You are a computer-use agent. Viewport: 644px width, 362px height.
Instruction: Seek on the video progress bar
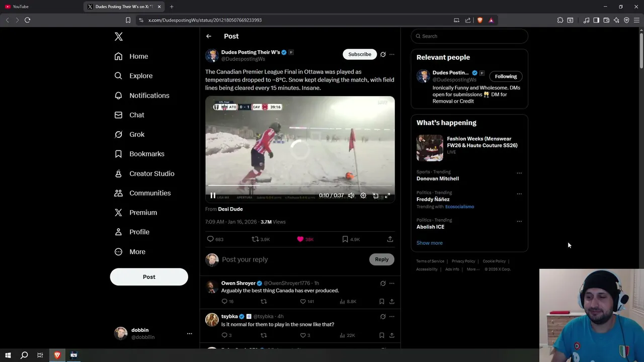300,186
